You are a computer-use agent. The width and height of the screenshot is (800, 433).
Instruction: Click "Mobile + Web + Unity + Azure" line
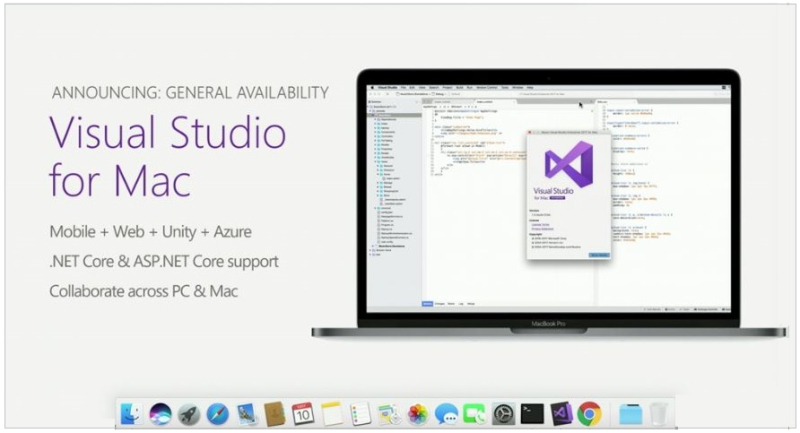151,232
